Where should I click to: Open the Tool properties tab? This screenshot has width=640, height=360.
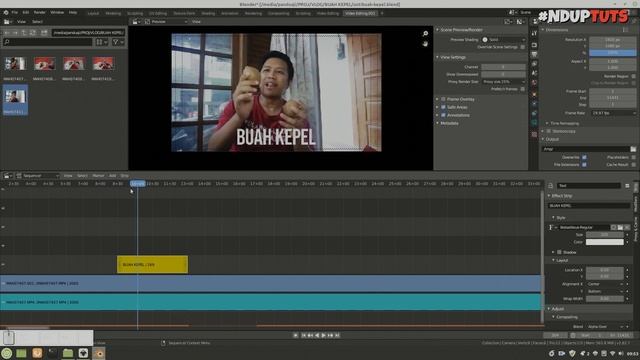(534, 33)
